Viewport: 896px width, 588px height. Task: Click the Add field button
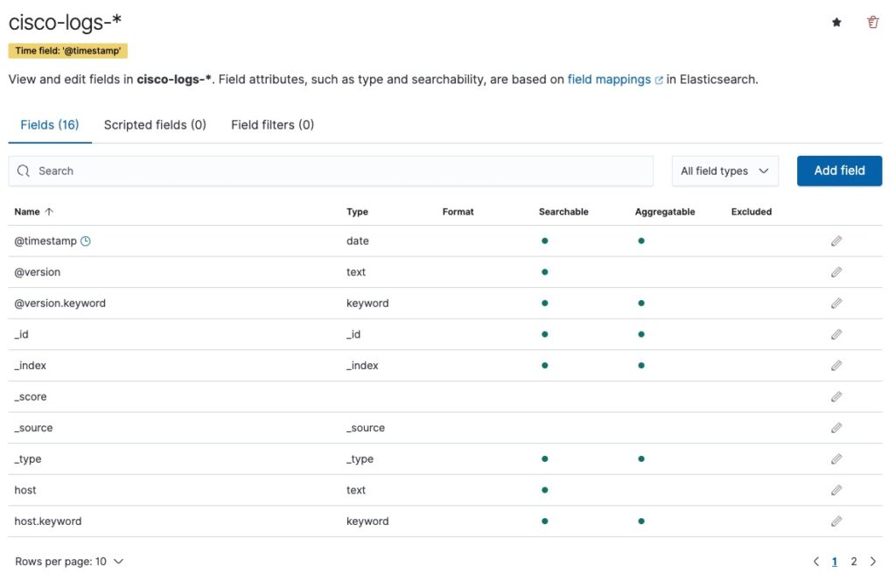839,171
